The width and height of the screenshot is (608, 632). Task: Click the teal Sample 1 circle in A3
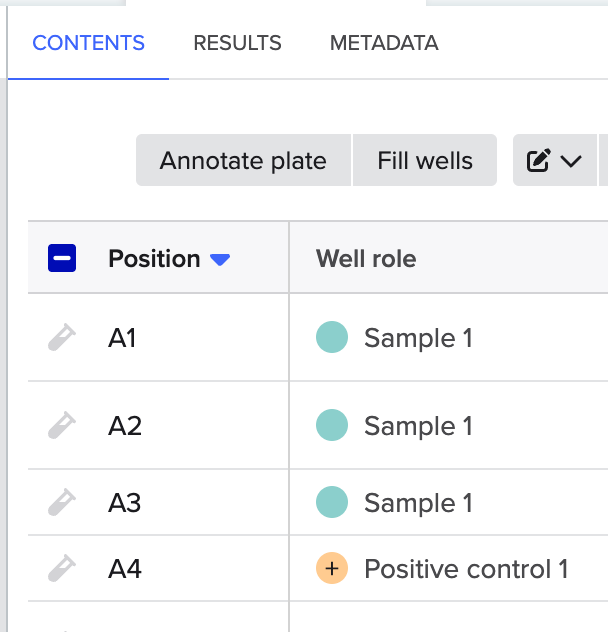point(332,502)
